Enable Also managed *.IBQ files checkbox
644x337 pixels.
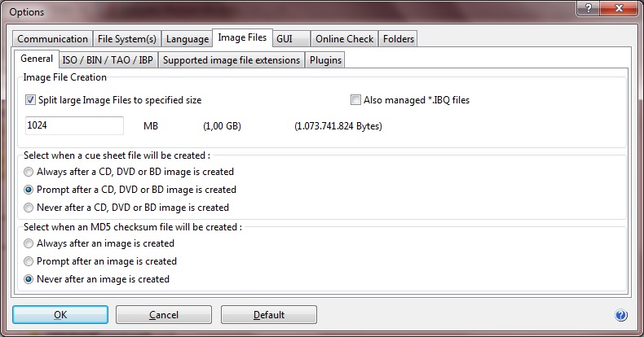(x=355, y=100)
